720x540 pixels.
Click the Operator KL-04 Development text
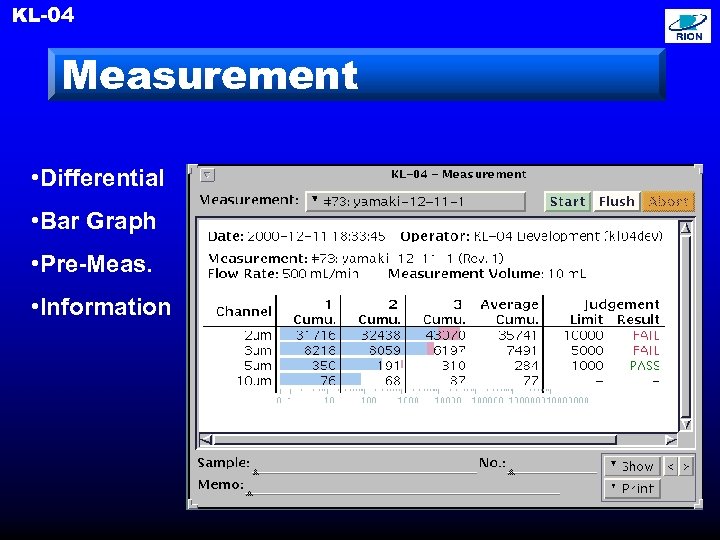point(532,236)
